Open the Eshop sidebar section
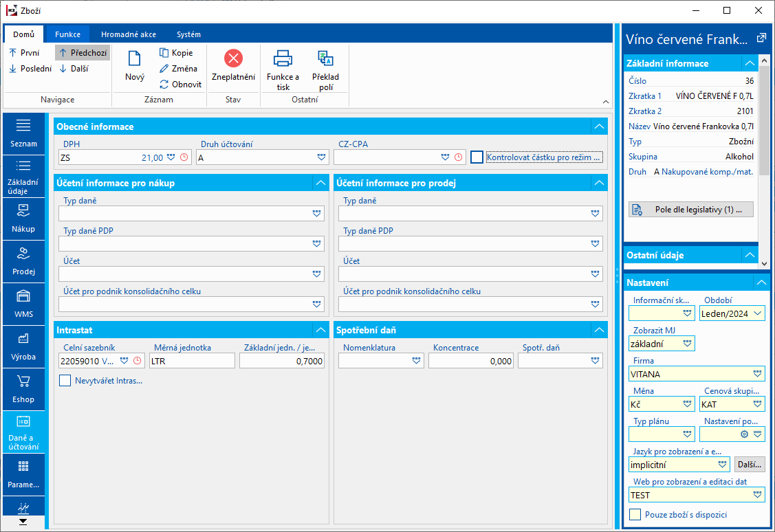 click(23, 389)
